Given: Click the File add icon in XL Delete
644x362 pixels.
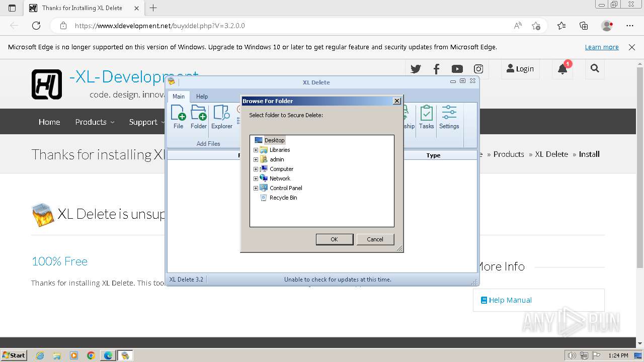Looking at the screenshot, I should pos(178,117).
